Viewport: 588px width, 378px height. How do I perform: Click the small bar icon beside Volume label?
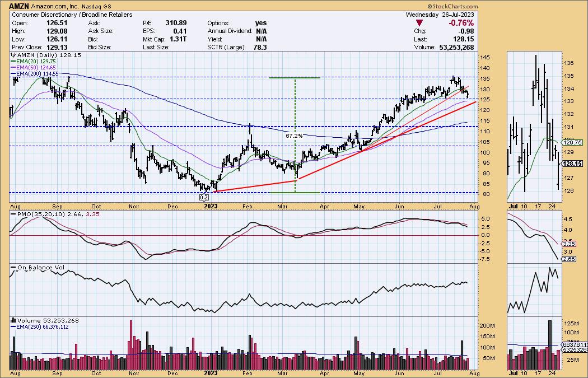(13, 320)
